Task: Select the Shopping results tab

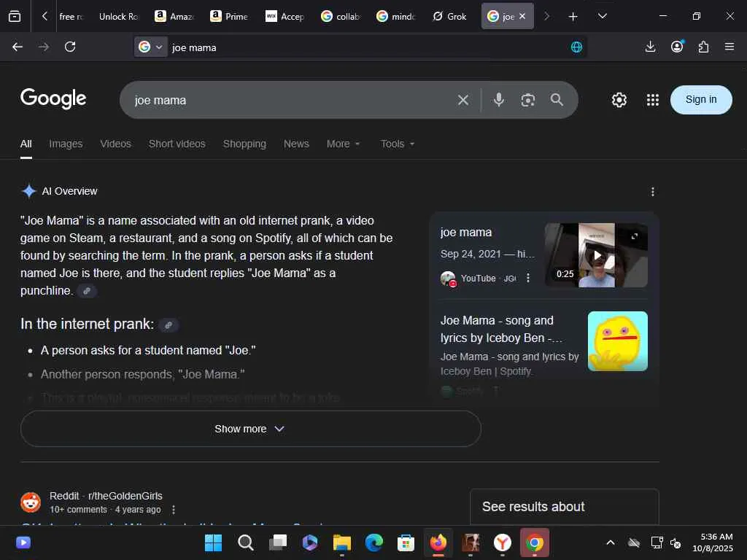Action: pyautogui.click(x=245, y=144)
